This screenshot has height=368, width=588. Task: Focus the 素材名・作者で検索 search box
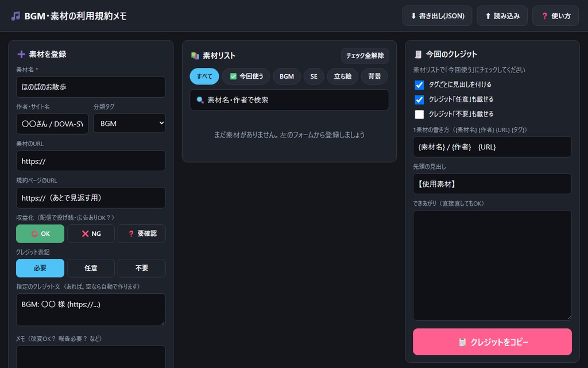[289, 100]
